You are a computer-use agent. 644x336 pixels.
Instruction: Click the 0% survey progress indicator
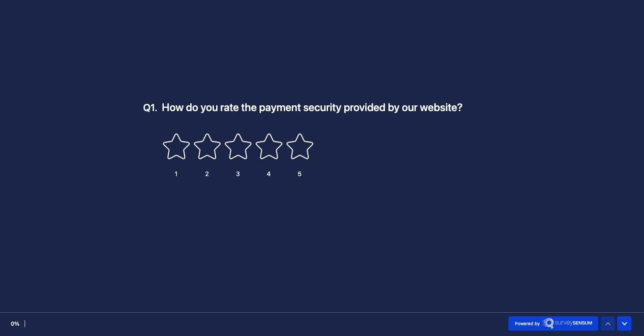(15, 323)
